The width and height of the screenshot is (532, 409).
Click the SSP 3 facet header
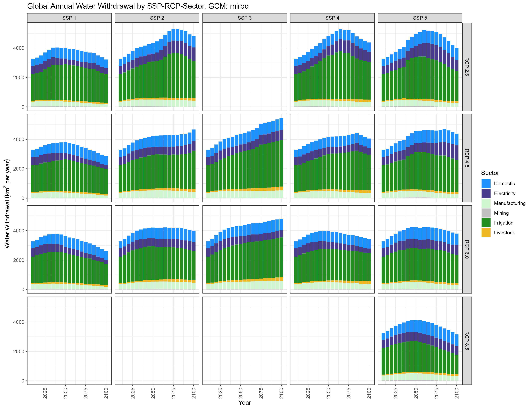[245, 18]
